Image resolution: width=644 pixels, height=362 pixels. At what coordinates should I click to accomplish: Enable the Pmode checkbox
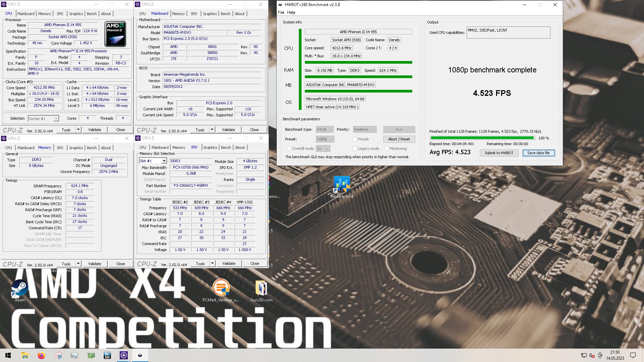coord(355,139)
